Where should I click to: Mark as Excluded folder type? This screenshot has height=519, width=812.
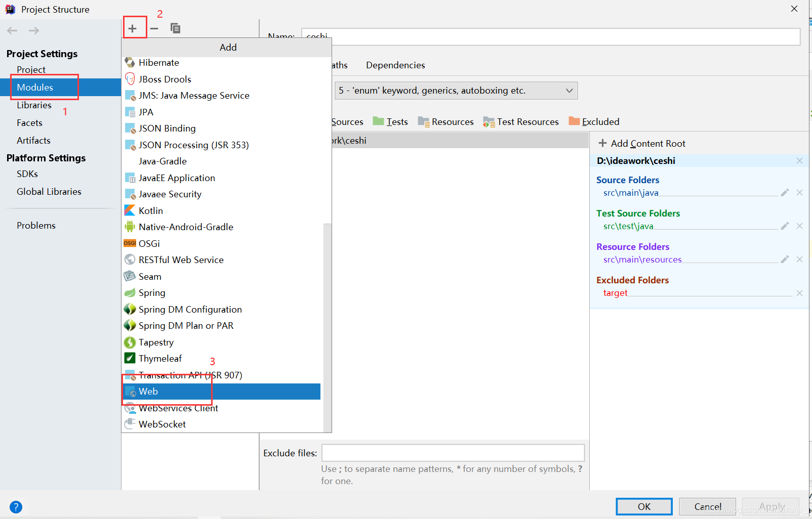[x=594, y=121]
